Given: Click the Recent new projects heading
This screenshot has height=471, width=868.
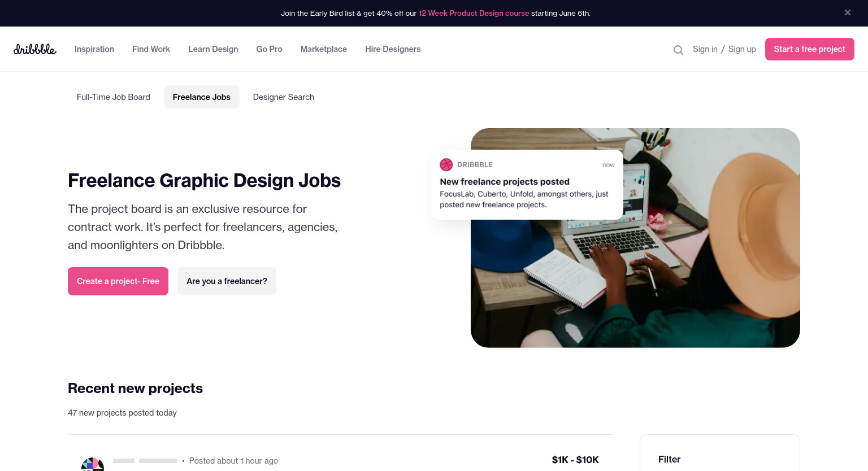Looking at the screenshot, I should click(135, 389).
